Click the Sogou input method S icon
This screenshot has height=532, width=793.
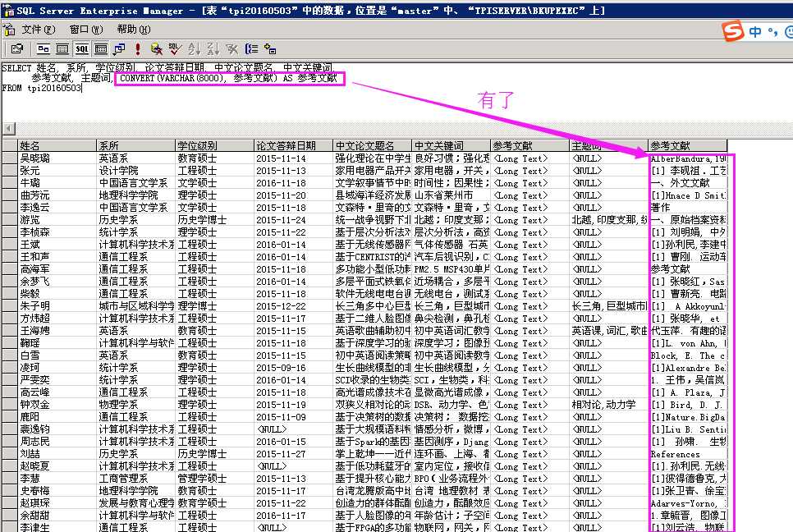tap(733, 31)
